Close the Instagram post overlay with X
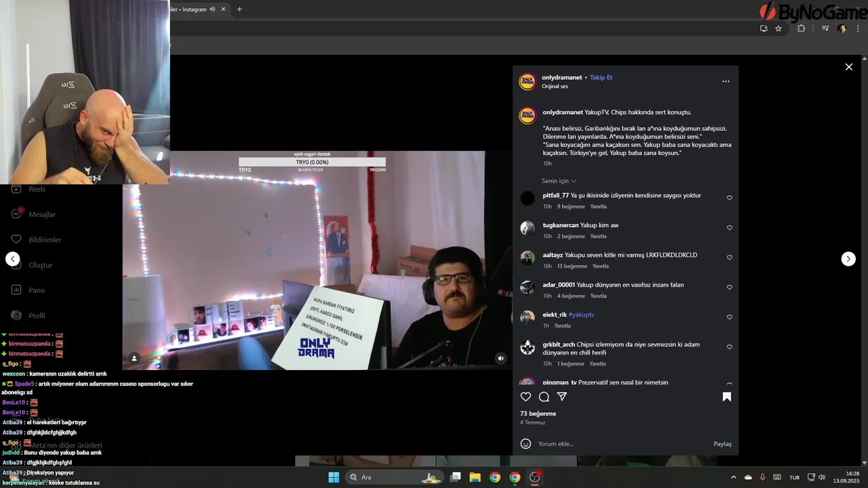Image resolution: width=868 pixels, height=488 pixels. pos(848,67)
